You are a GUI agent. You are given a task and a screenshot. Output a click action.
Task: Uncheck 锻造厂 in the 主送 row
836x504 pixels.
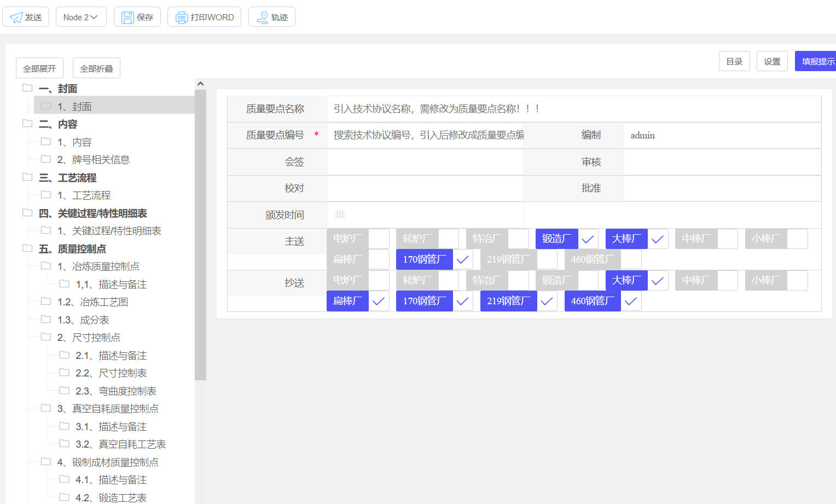pyautogui.click(x=588, y=239)
